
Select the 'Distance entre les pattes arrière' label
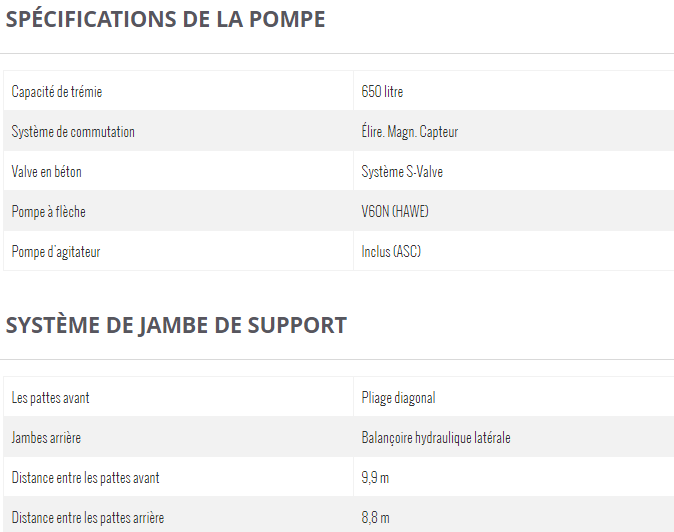tap(88, 518)
